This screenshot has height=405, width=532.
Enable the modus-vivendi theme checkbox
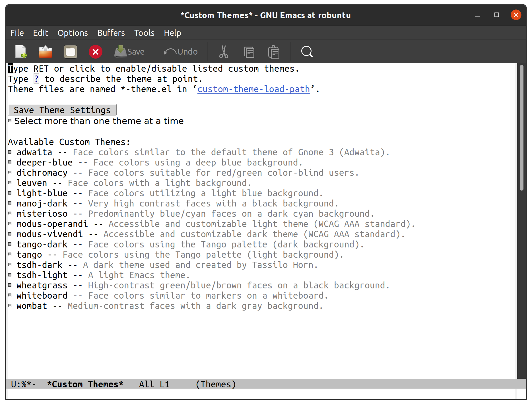10,234
